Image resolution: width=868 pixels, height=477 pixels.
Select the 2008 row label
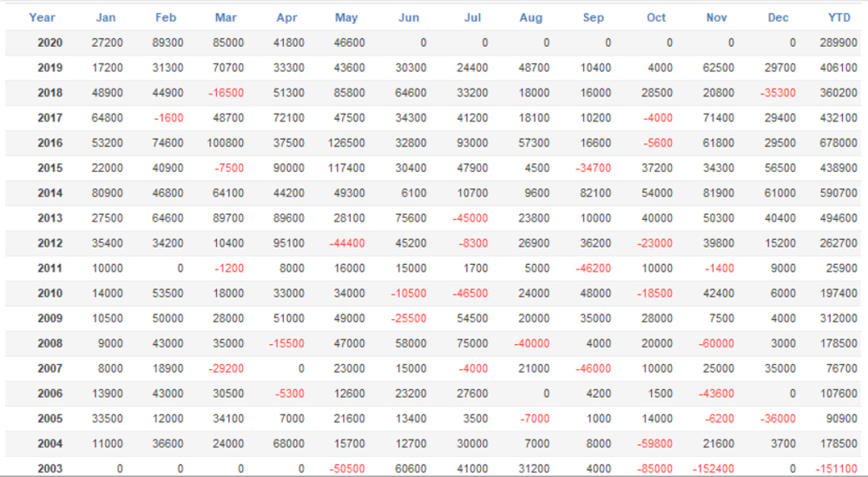[x=49, y=343]
